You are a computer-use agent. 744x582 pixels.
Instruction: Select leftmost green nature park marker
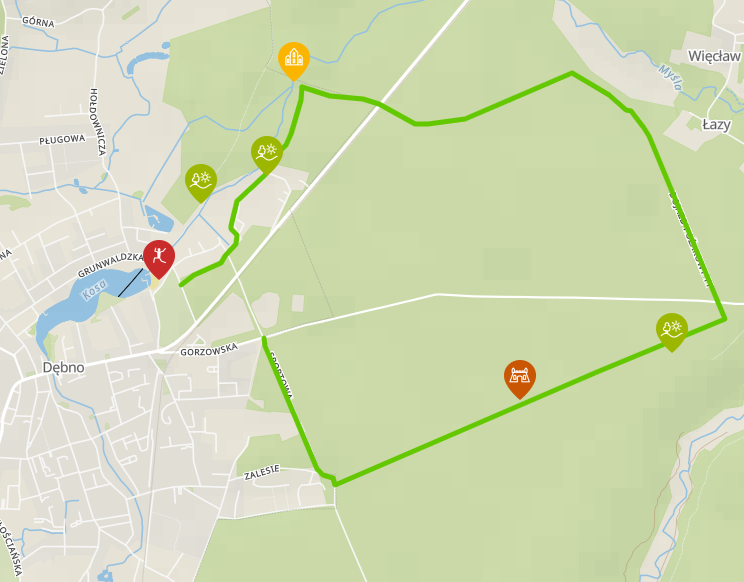coord(201,183)
